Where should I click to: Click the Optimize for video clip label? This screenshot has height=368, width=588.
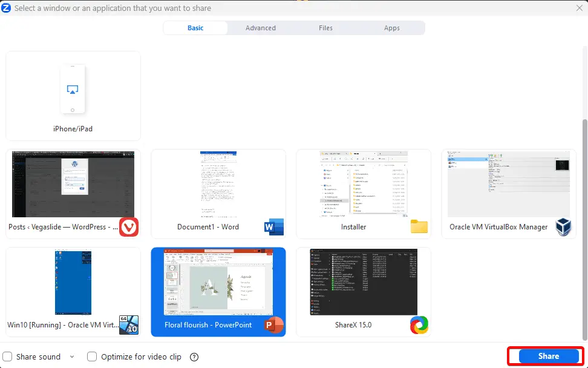[141, 356]
